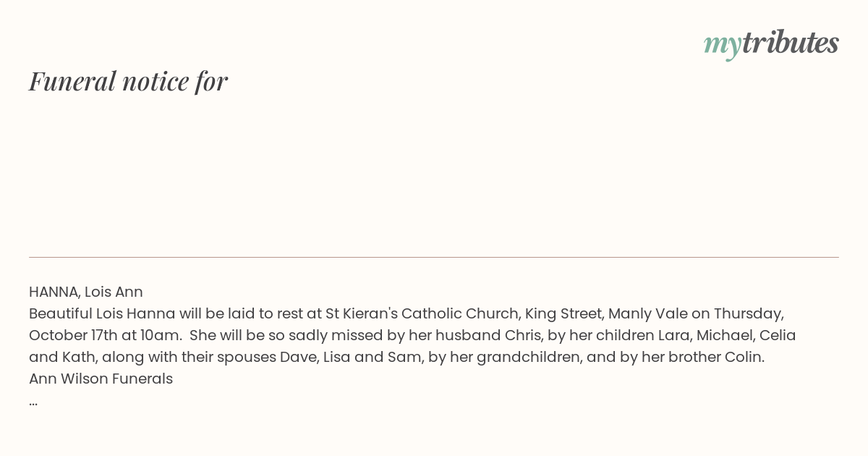Select the words 'St Kieran's Catholic Church'
868x456 pixels.
(x=422, y=313)
